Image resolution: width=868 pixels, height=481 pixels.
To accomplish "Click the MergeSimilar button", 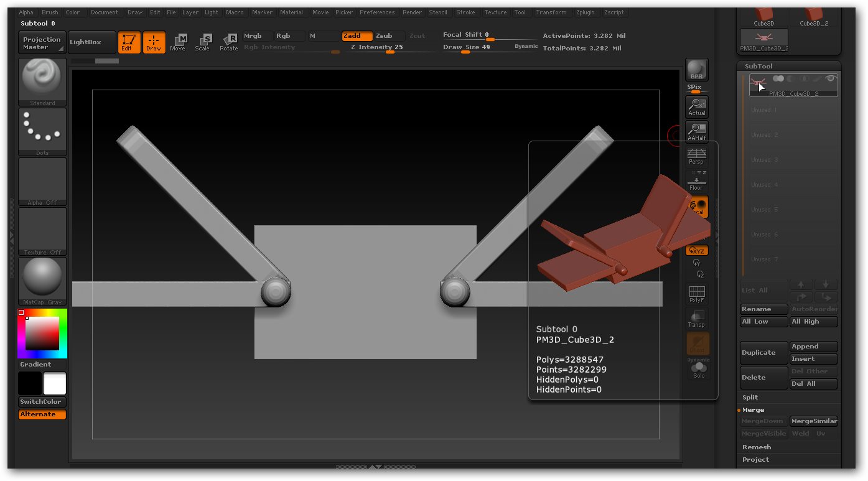I will [814, 421].
